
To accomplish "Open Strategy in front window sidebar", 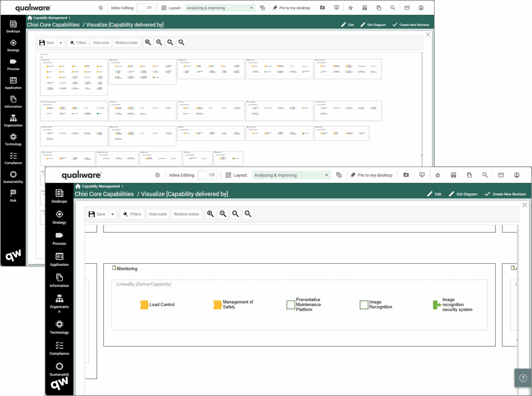I will [x=59, y=217].
